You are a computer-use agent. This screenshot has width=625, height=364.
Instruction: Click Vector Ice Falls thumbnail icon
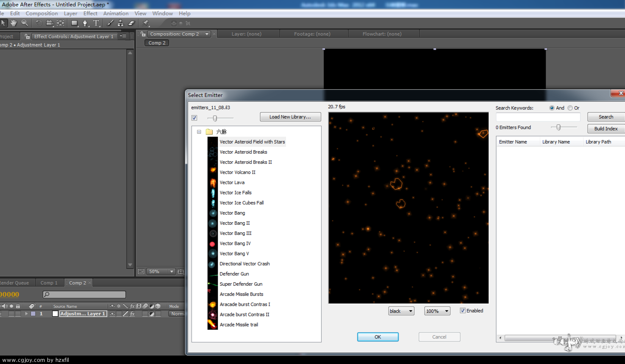pyautogui.click(x=213, y=193)
